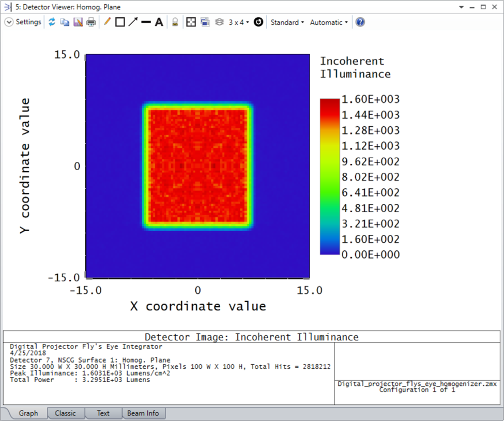
Task: Select the arrow annotation tool
Action: pyautogui.click(x=133, y=22)
